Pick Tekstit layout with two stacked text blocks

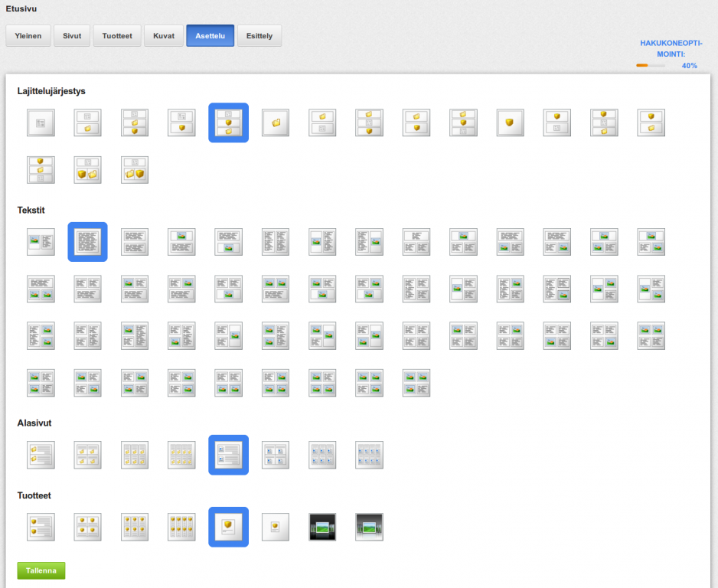135,242
